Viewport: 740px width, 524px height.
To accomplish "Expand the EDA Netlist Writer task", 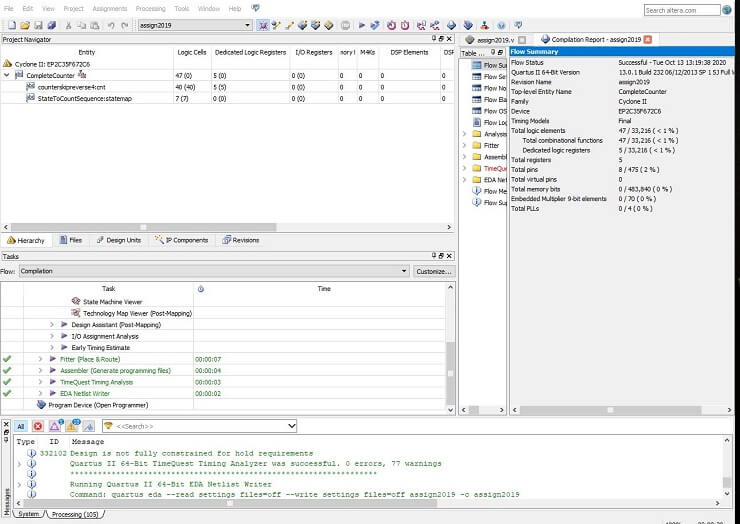I will 40,393.
